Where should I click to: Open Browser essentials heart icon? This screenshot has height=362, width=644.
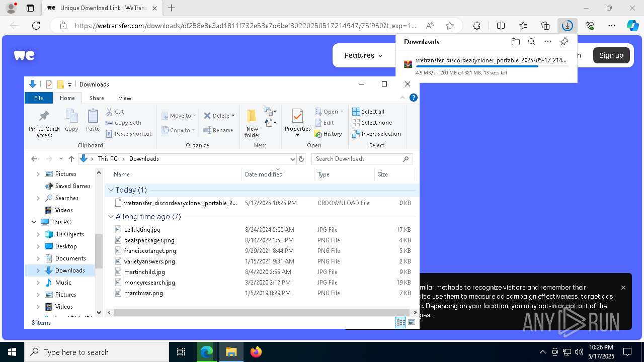[x=590, y=26]
